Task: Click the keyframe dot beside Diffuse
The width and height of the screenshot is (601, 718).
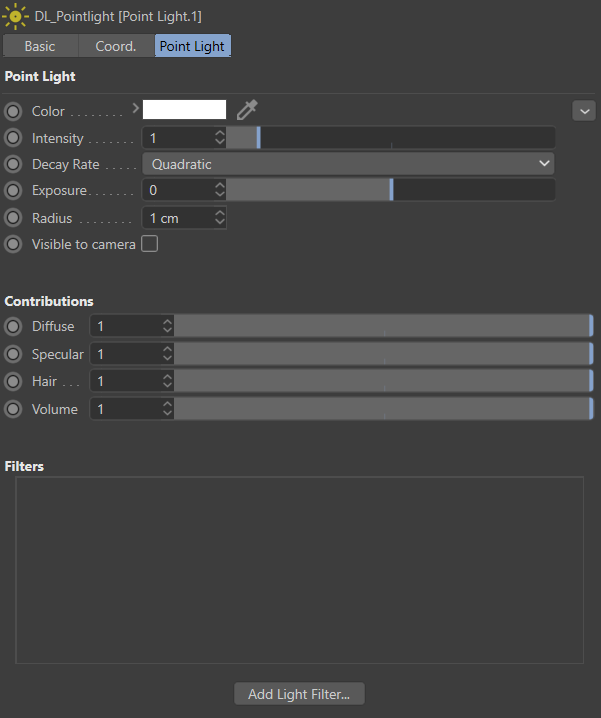Action: point(13,326)
